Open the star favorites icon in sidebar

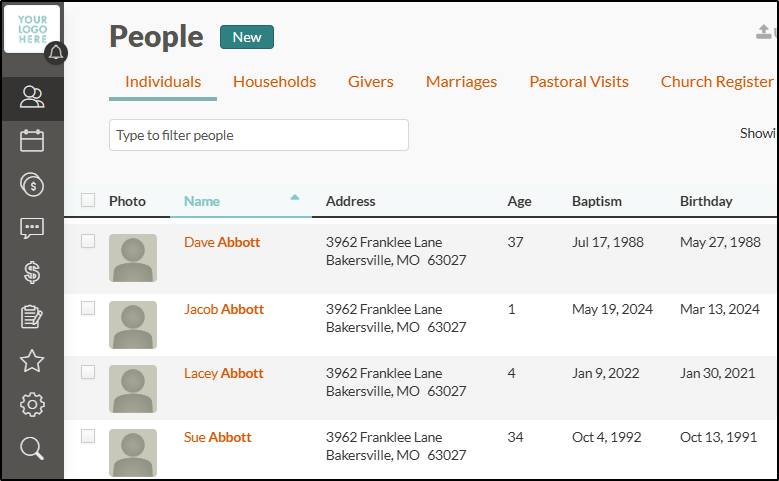[32, 361]
